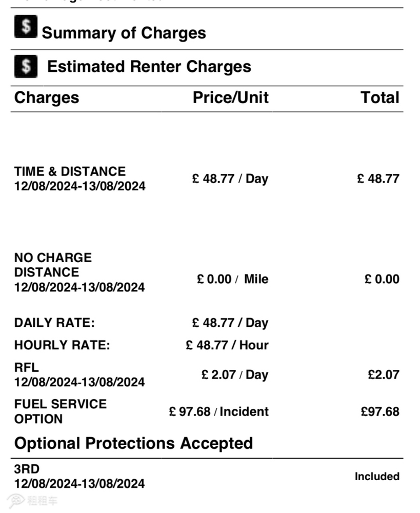The image size is (420, 513).
Task: Select the FUEL SERVICE OPTION row
Action: pos(207,411)
